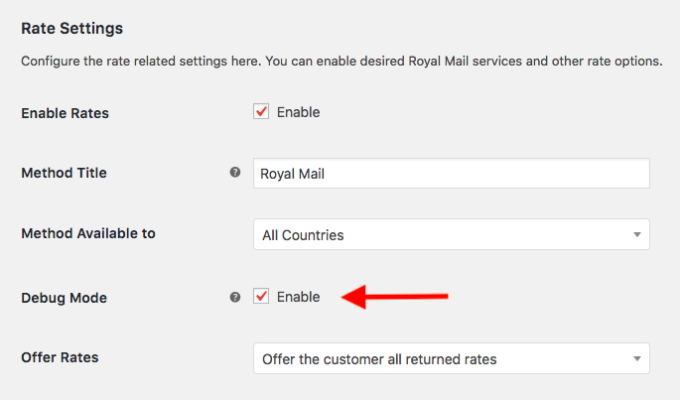Click the Enable Rates field label
Screen dimensions: 680x400
[65, 113]
